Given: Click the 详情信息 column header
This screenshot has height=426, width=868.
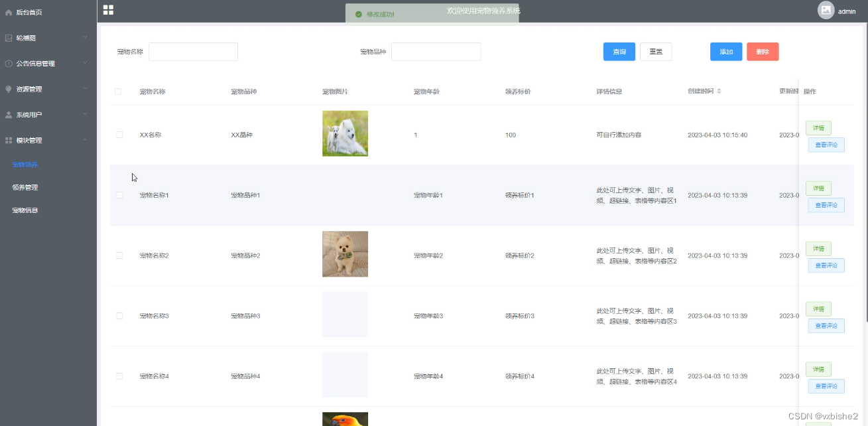Looking at the screenshot, I should pyautogui.click(x=609, y=92).
